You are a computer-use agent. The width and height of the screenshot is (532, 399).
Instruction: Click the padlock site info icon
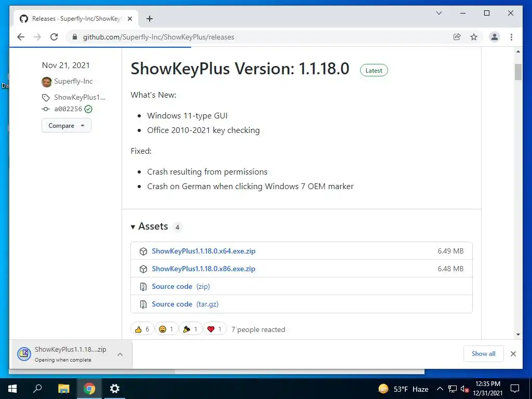pyautogui.click(x=75, y=37)
